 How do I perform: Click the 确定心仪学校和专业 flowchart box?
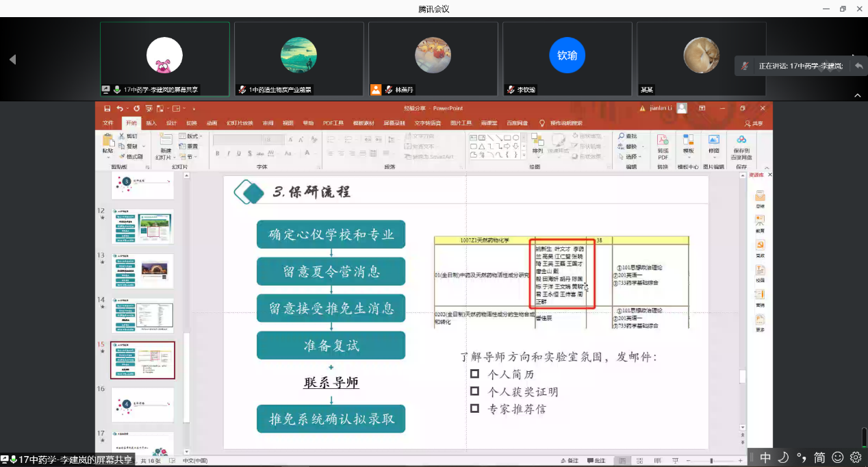coord(331,234)
